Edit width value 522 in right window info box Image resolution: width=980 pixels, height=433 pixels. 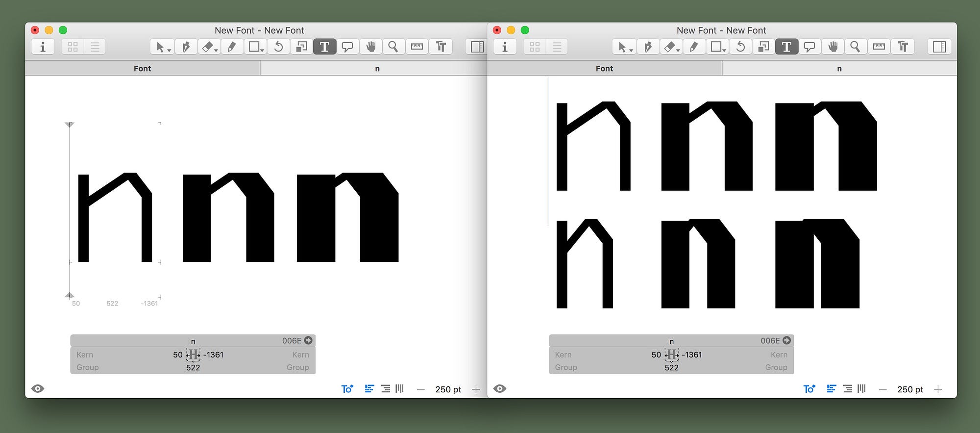click(x=671, y=367)
